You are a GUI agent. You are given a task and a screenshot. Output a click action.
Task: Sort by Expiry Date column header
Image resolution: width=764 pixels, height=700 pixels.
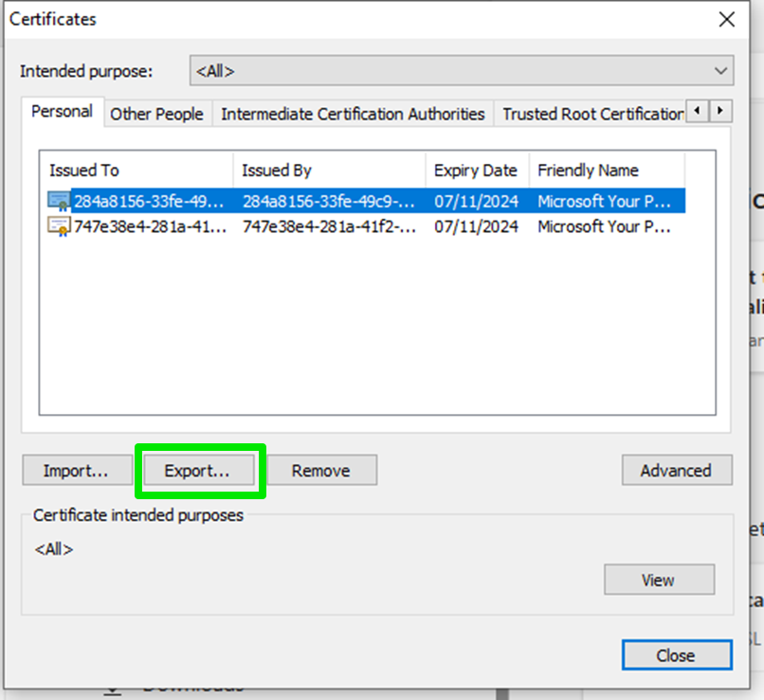(478, 171)
